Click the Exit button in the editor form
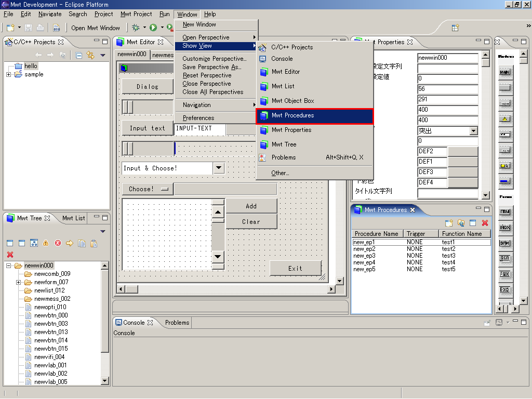 (x=295, y=269)
